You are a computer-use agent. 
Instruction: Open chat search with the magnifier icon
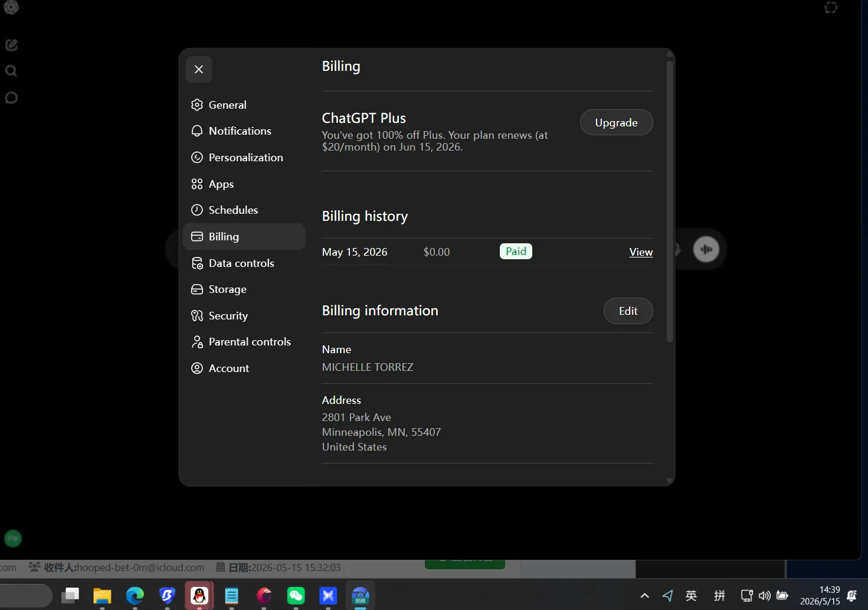(x=11, y=71)
